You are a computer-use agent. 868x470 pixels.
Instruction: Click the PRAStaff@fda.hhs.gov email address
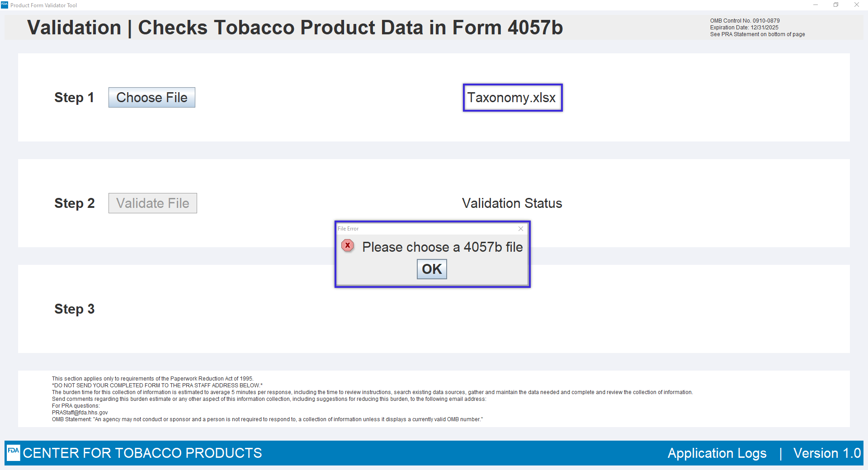tap(80, 413)
